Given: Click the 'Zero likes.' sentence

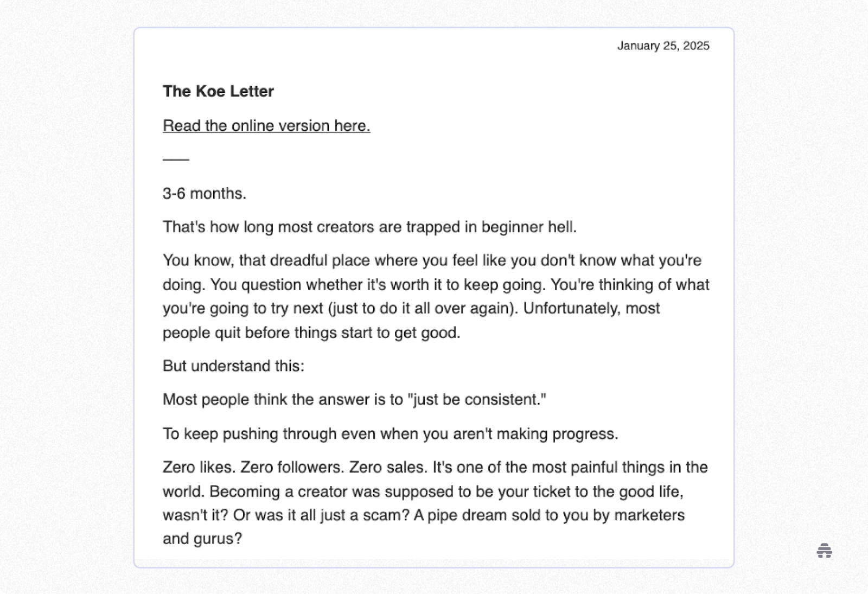Looking at the screenshot, I should 199,468.
